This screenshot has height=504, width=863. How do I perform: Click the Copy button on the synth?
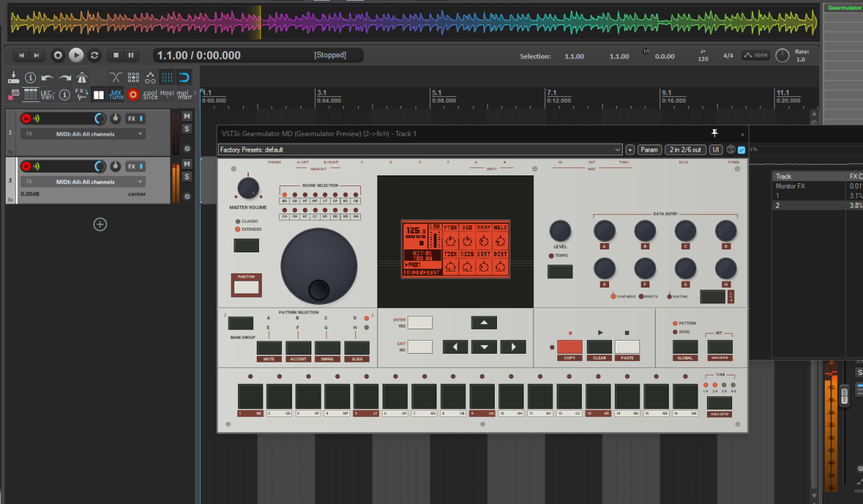(570, 347)
